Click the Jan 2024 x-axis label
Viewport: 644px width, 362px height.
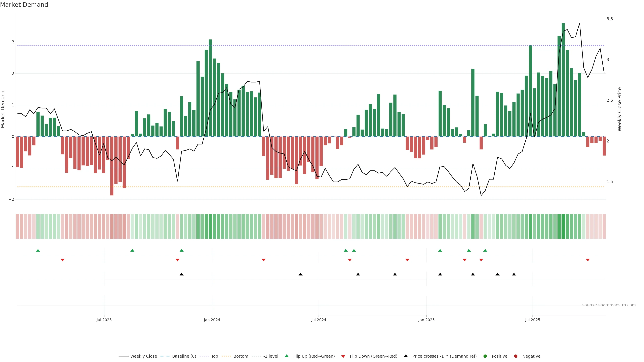pos(212,320)
